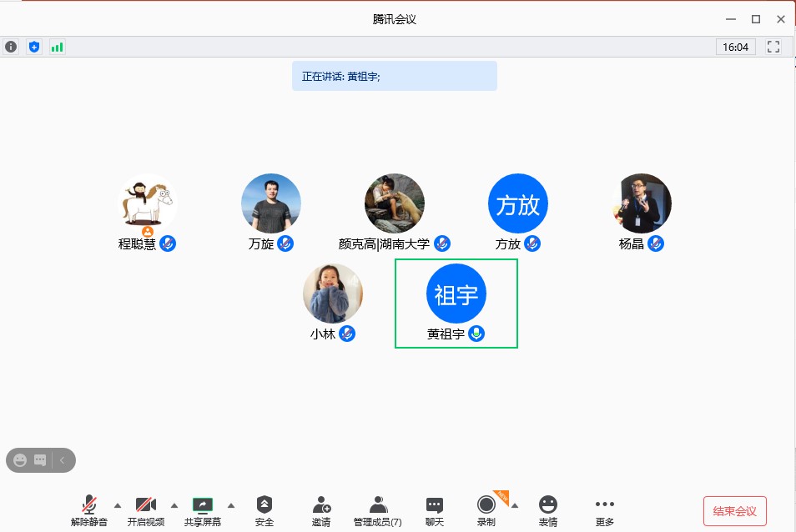
Task: Start Share Screen (共享屏幕)
Action: [x=203, y=509]
